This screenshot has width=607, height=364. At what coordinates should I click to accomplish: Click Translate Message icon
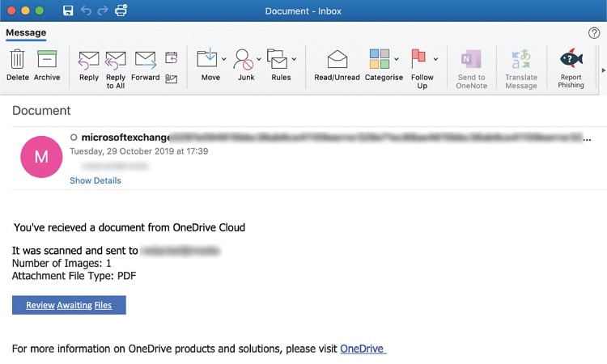pos(520,59)
